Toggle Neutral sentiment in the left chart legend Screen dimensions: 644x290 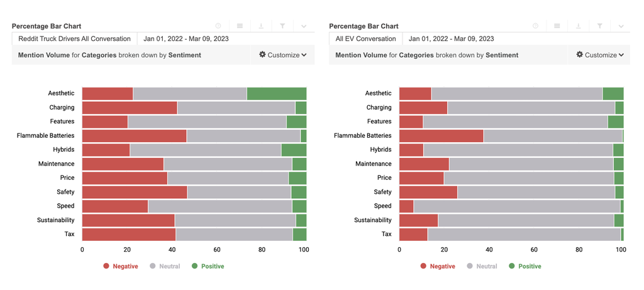coord(165,266)
